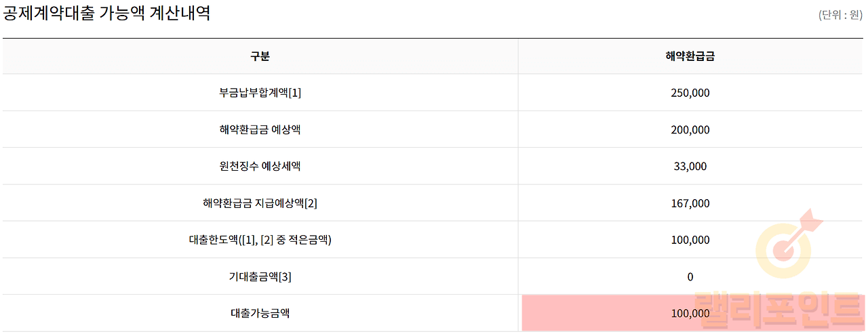The width and height of the screenshot is (868, 336).
Task: Click the 기대출금액[3] row label
Action: click(x=260, y=276)
